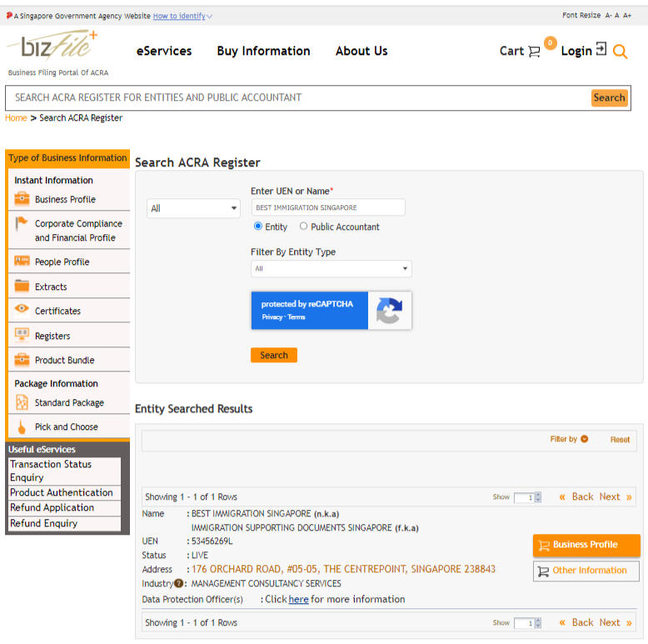
Task: Click the UEN value 53456269L
Action: [212, 541]
